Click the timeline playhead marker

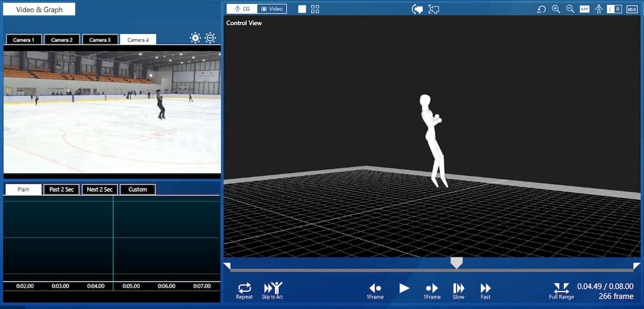tap(456, 262)
